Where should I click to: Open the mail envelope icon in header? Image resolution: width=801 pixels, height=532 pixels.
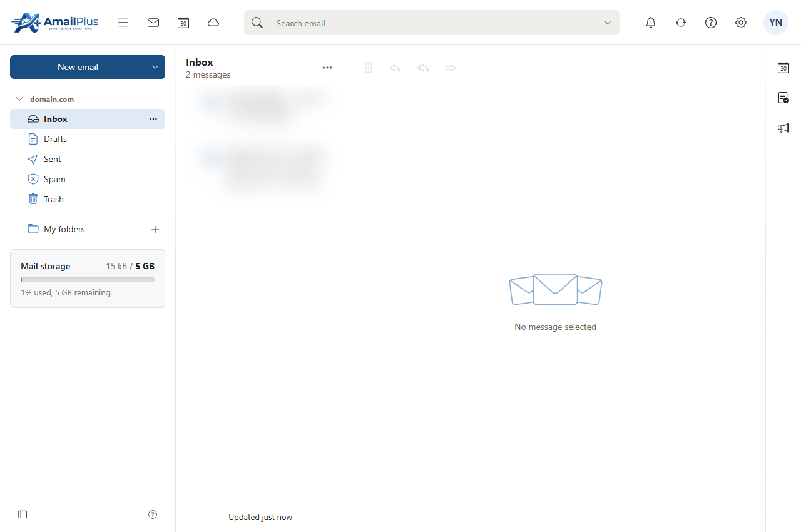point(153,23)
